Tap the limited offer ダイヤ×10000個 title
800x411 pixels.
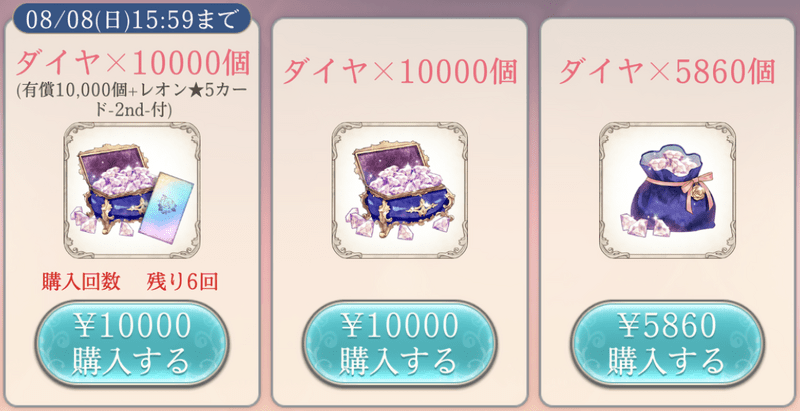[x=133, y=63]
